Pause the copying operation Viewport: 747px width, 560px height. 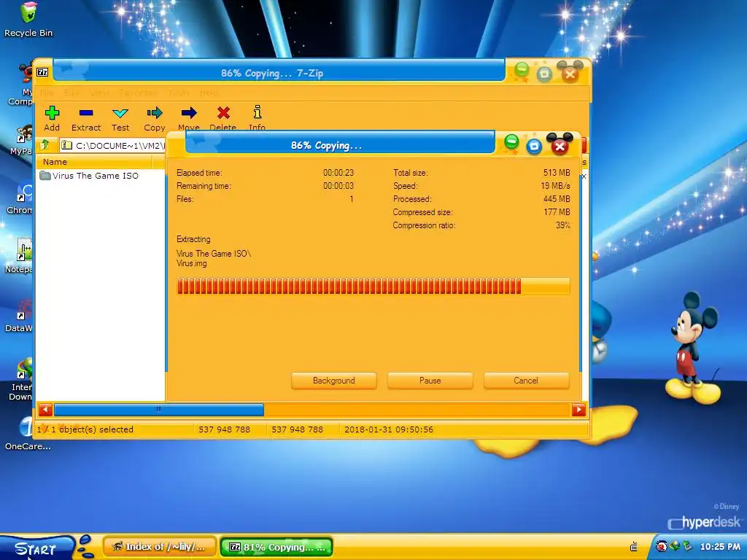tap(430, 381)
